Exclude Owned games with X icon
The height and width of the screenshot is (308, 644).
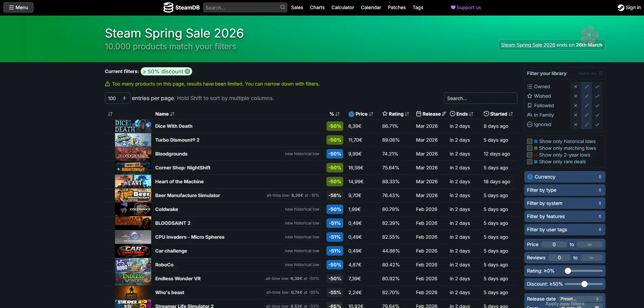pyautogui.click(x=576, y=87)
